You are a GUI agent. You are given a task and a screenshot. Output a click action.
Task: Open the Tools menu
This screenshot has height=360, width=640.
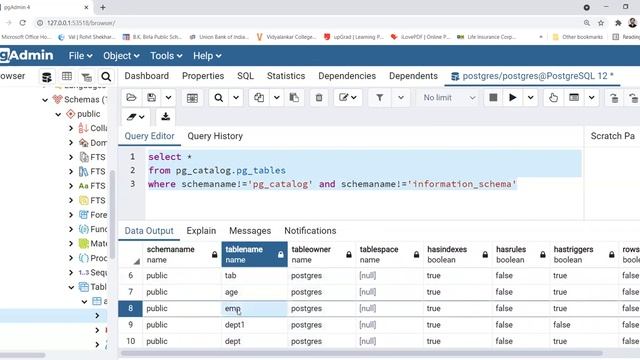[166, 56]
